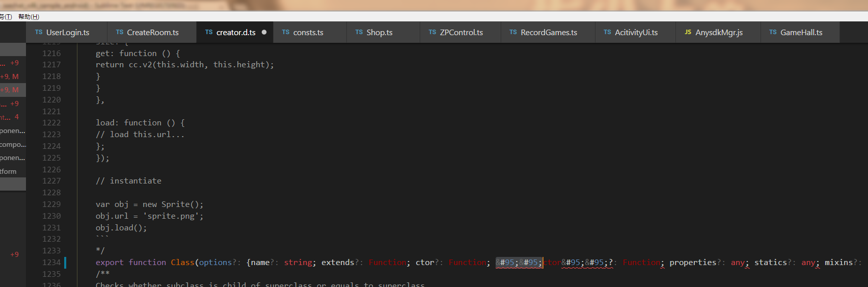868x287 pixels.
Task: Select the creator.d.ts tab
Action: pyautogui.click(x=235, y=32)
